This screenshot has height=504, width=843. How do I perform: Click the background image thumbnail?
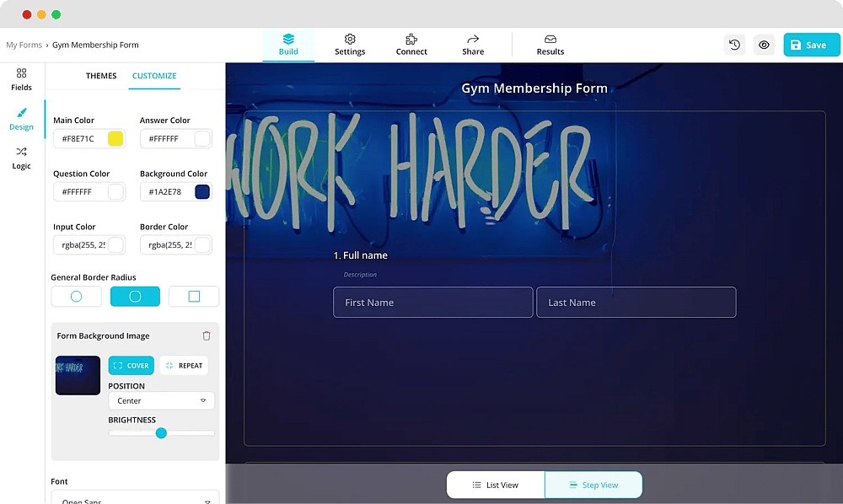(78, 375)
